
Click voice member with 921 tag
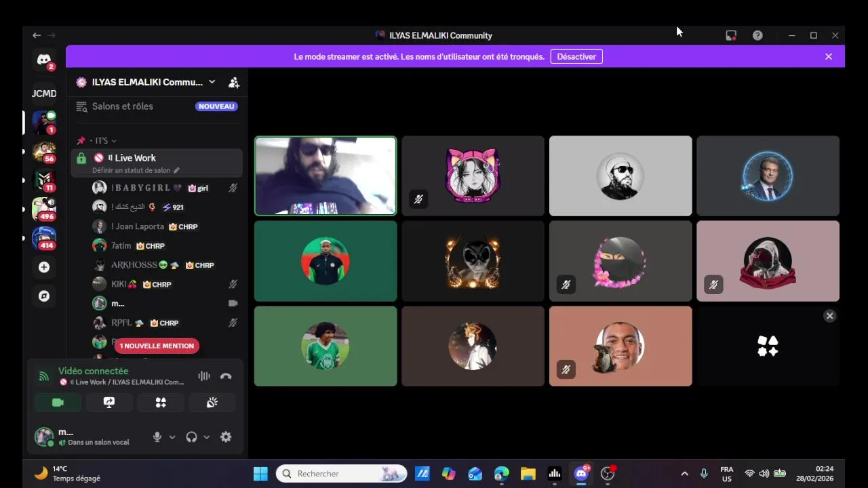point(166,207)
